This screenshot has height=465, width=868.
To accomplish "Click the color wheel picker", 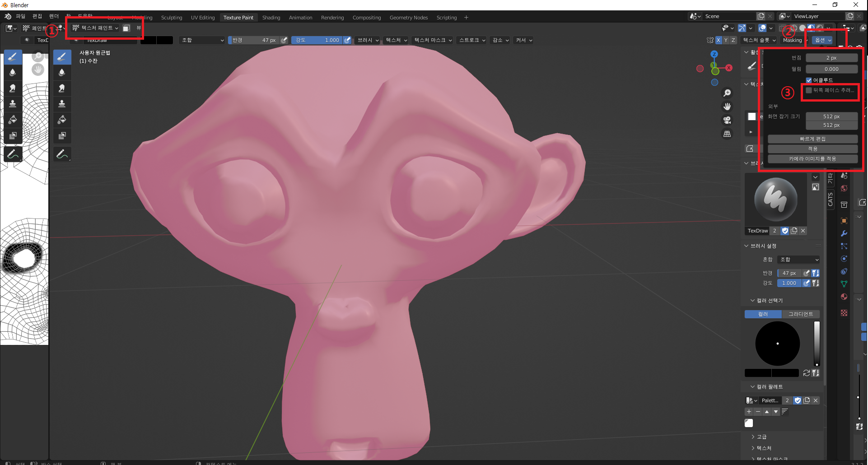I will [x=777, y=344].
